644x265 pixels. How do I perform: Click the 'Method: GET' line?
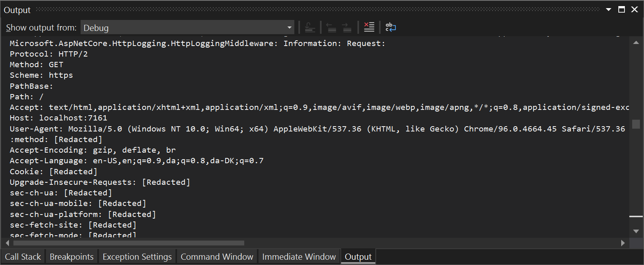click(x=37, y=65)
